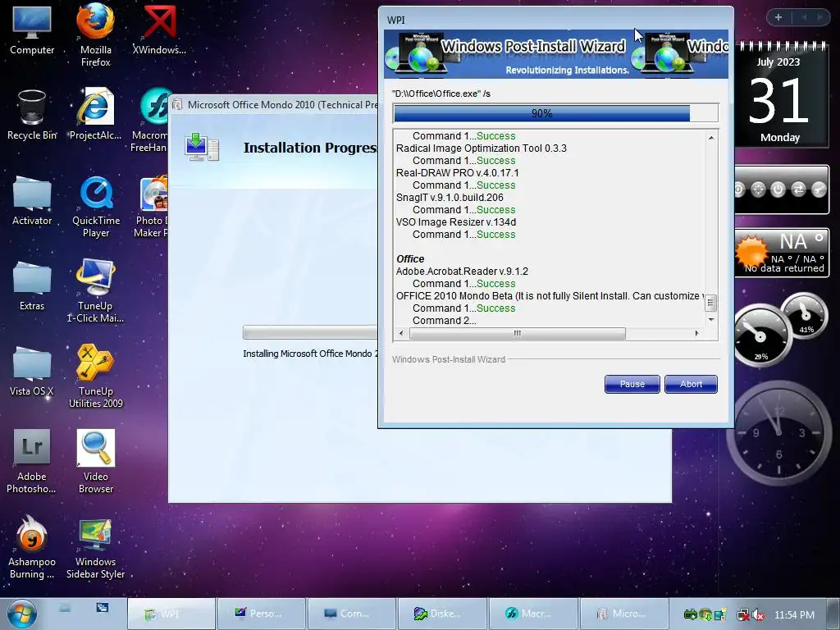Image resolution: width=840 pixels, height=630 pixels.
Task: Click the log horizontal scroll-left arrow
Action: pyautogui.click(x=401, y=333)
